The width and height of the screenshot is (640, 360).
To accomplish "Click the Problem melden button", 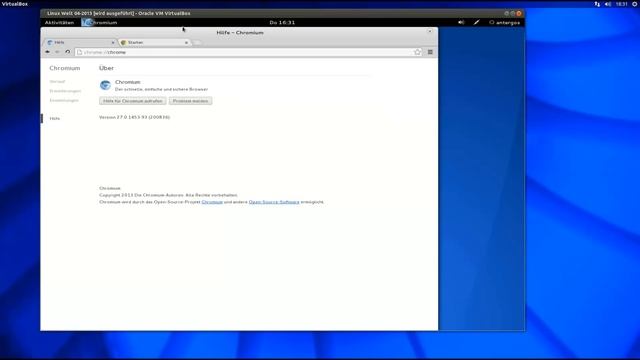I will click(191, 101).
